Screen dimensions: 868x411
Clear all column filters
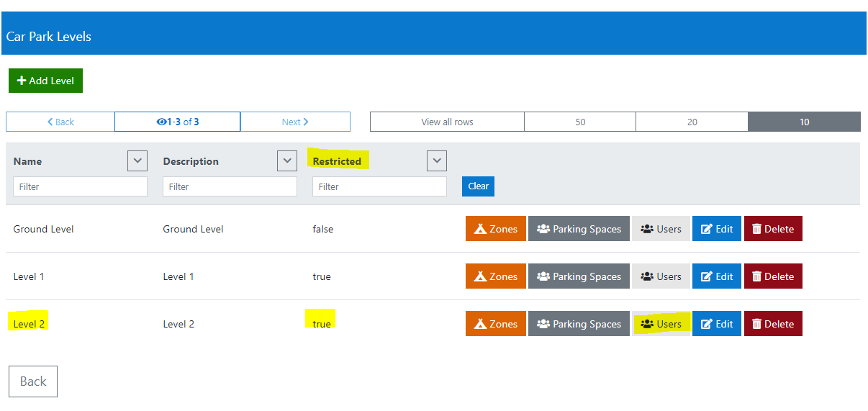(478, 186)
